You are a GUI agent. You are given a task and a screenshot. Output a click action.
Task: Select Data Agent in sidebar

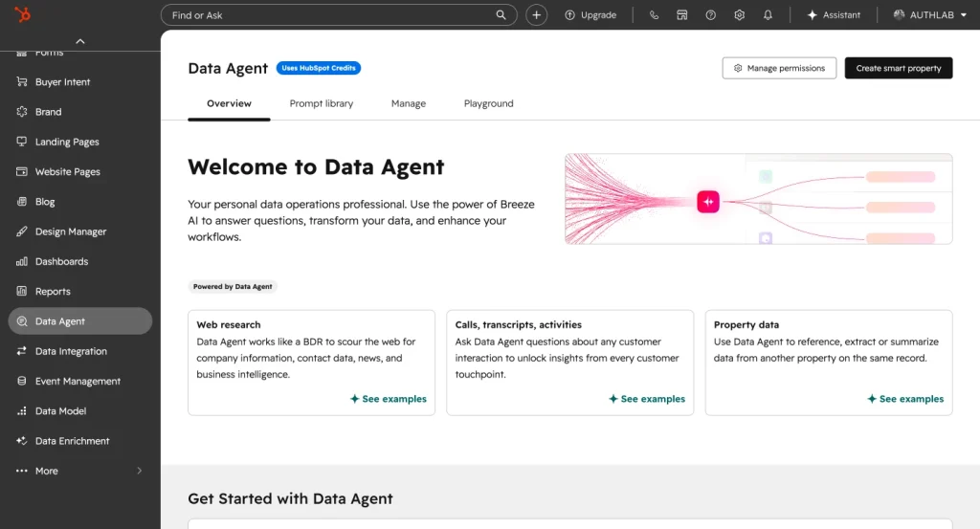coord(80,321)
